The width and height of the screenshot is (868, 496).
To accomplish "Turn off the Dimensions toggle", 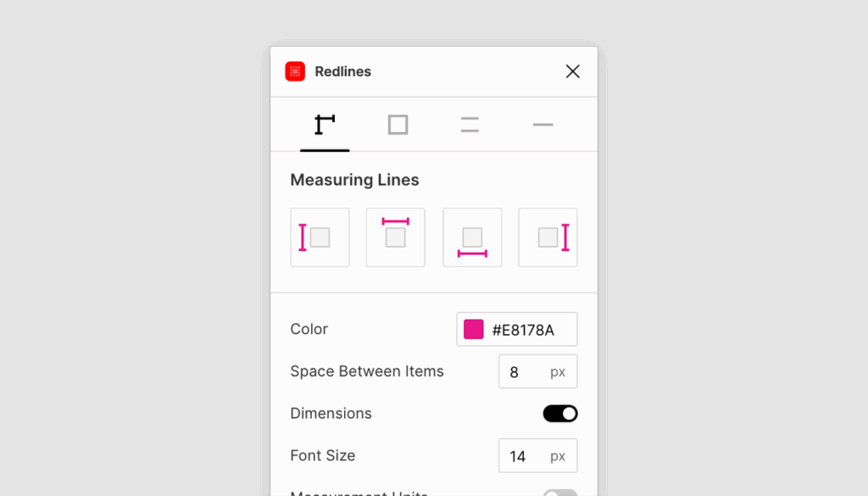I will click(560, 414).
